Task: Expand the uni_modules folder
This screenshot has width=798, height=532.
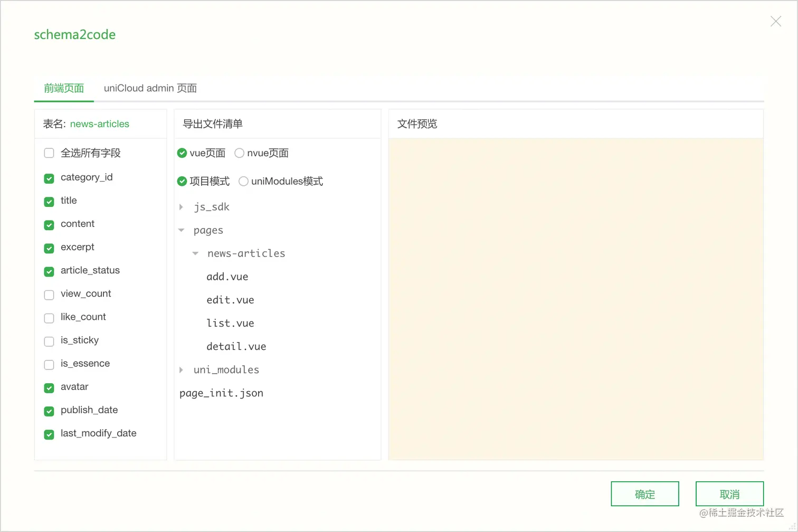Action: pos(182,369)
